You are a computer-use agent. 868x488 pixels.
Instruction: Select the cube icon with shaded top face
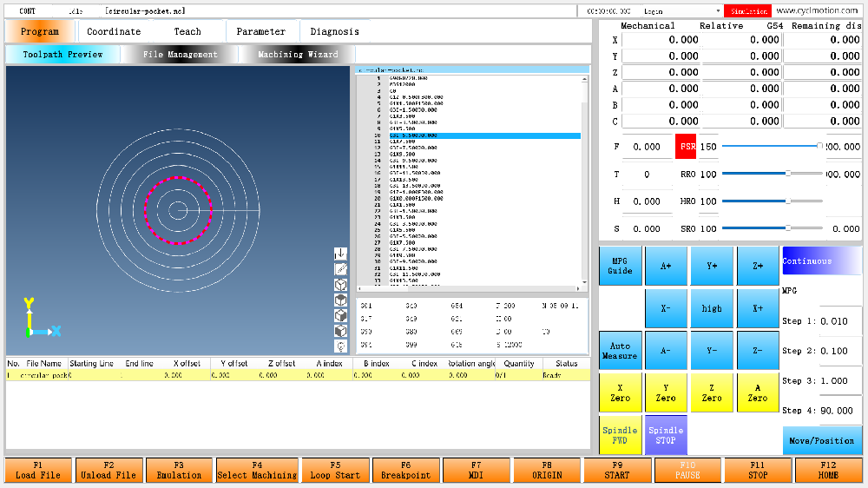pos(340,300)
